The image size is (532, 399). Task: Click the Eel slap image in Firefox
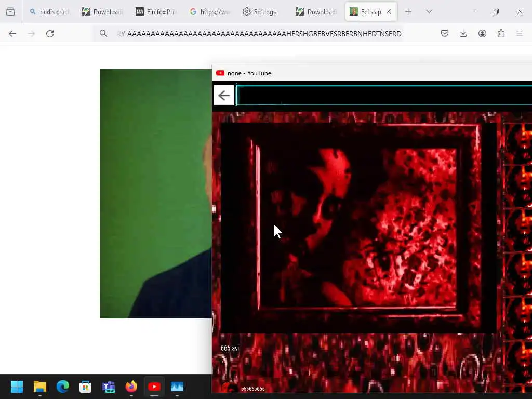pos(156,194)
